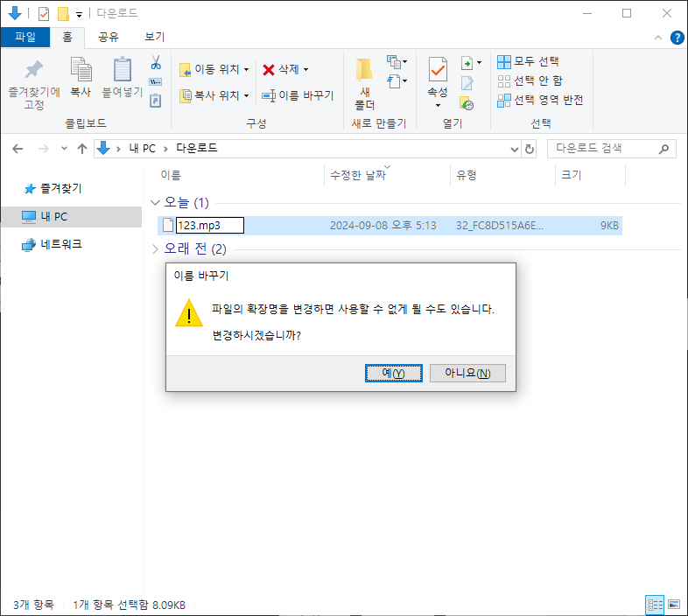Sort by the 수정한 날짜 column header

coord(358,176)
